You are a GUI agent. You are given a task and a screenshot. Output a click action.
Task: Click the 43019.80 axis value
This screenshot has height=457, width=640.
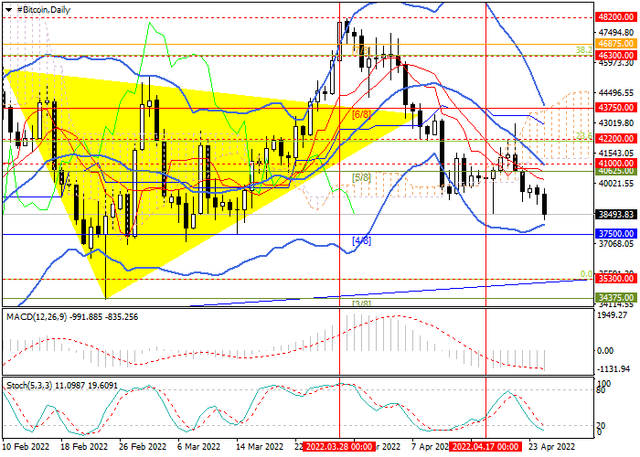point(616,123)
